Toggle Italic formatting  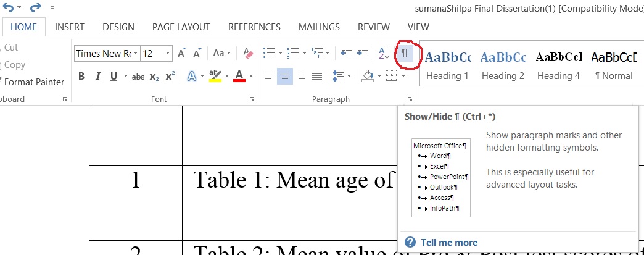[97, 76]
